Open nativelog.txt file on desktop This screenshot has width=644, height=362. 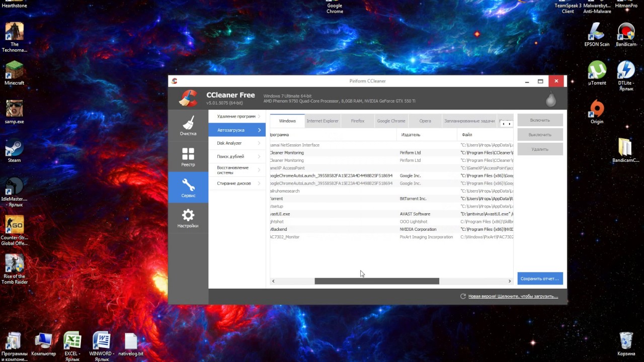[x=131, y=344]
